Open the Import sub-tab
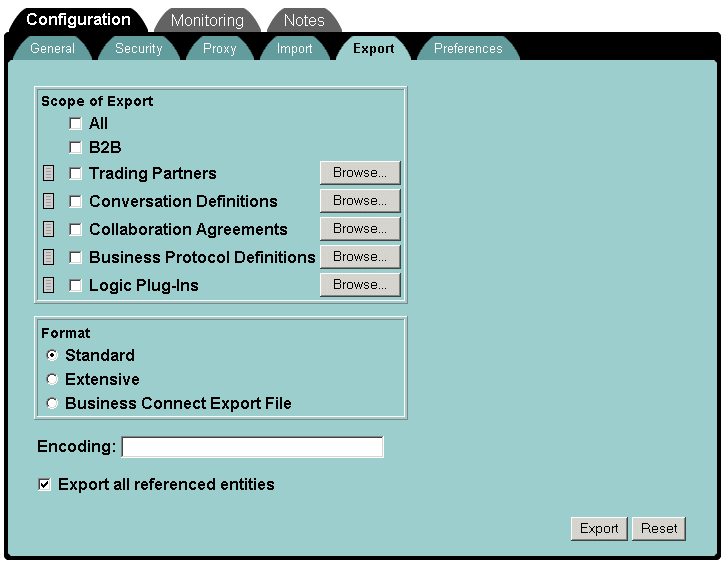The height and width of the screenshot is (566, 726). 294,49
